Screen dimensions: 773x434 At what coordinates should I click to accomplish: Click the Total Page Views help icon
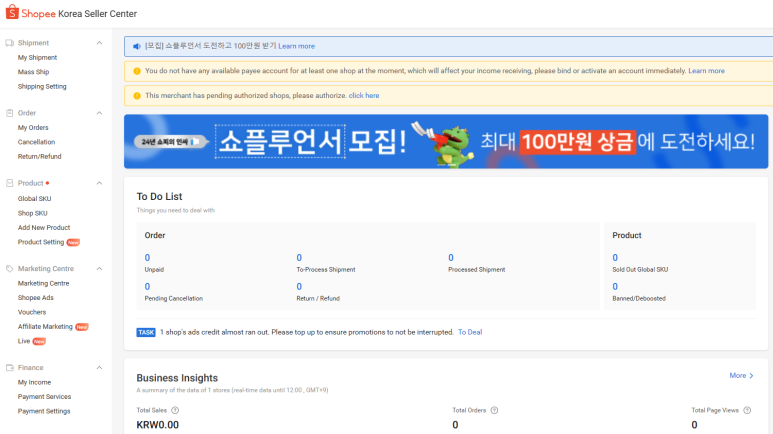pyautogui.click(x=747, y=410)
